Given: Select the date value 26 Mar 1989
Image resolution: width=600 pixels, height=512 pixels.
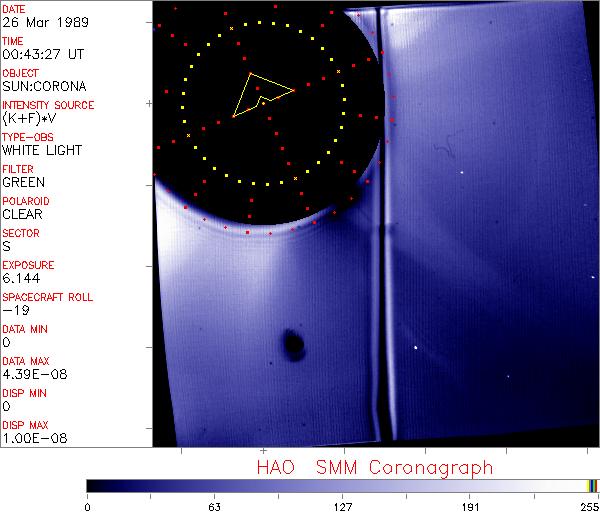Looking at the screenshot, I should 45,22.
